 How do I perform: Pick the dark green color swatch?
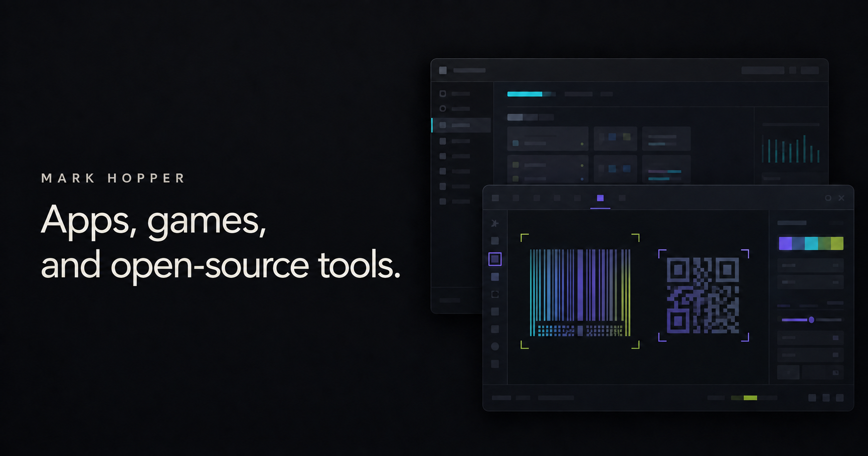(x=824, y=243)
